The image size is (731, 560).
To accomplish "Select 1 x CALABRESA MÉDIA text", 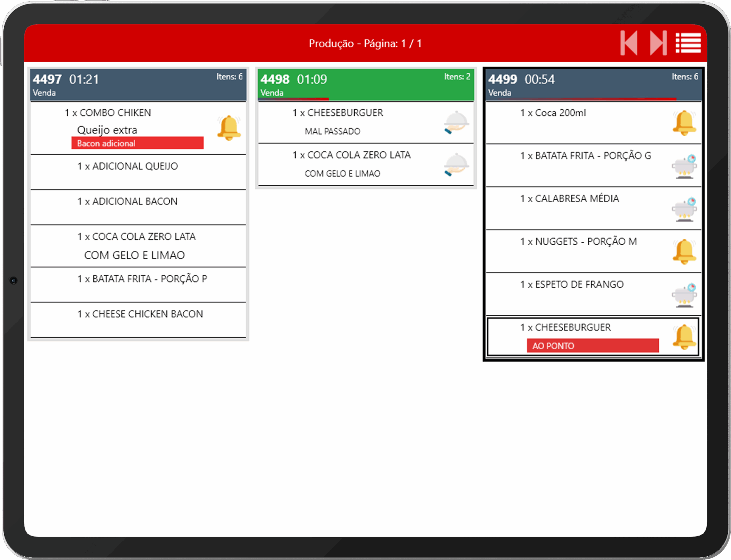I will tap(570, 199).
